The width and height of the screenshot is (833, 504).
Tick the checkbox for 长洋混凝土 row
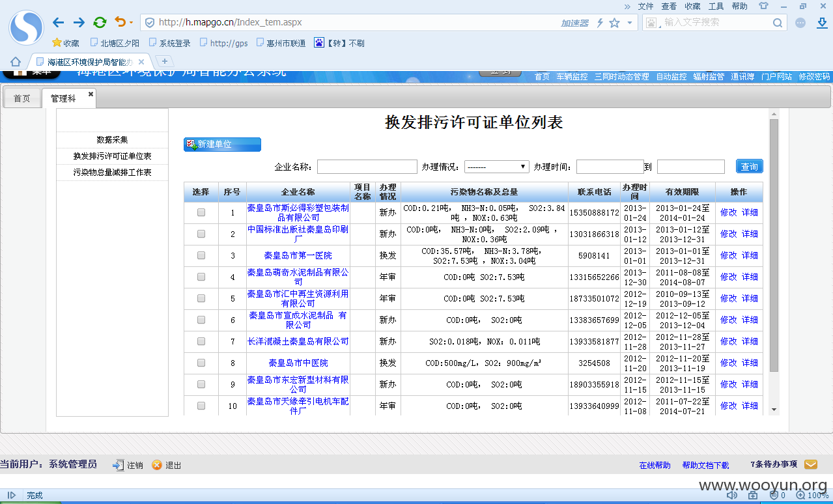click(x=201, y=341)
